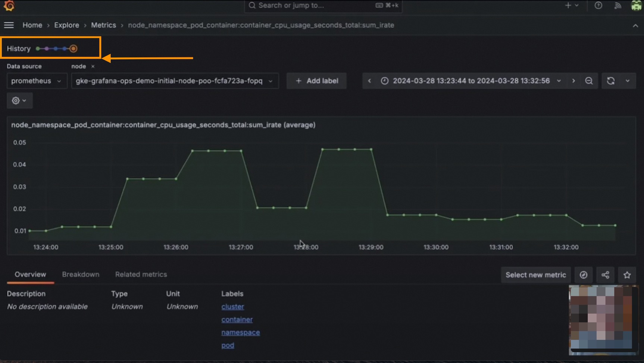Screen dimensions: 644x363
Task: Open the container label link
Action: click(237, 320)
